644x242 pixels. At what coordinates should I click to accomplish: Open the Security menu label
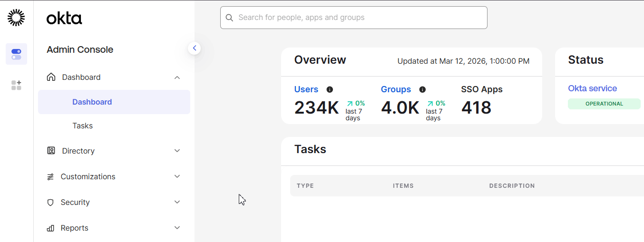[75, 202]
